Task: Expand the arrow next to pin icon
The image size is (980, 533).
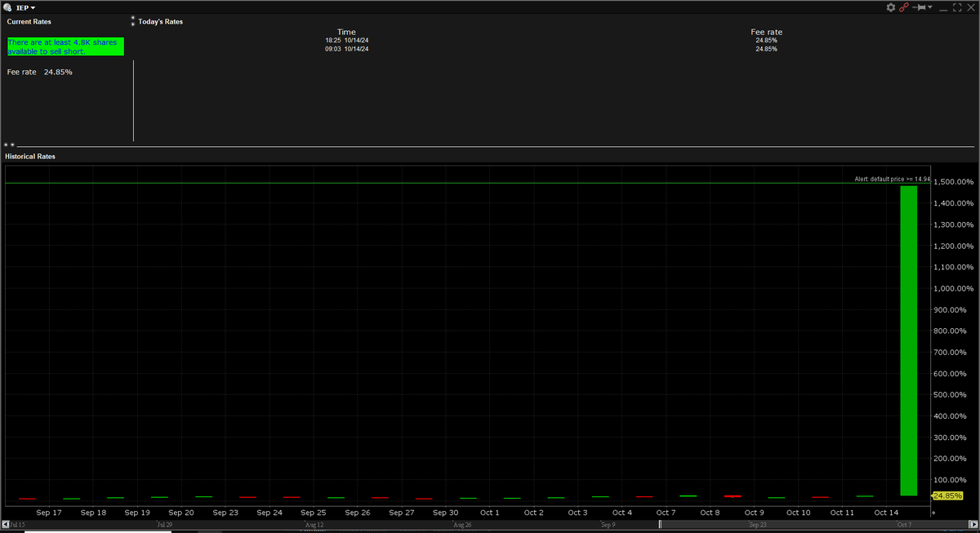Action: pyautogui.click(x=932, y=7)
